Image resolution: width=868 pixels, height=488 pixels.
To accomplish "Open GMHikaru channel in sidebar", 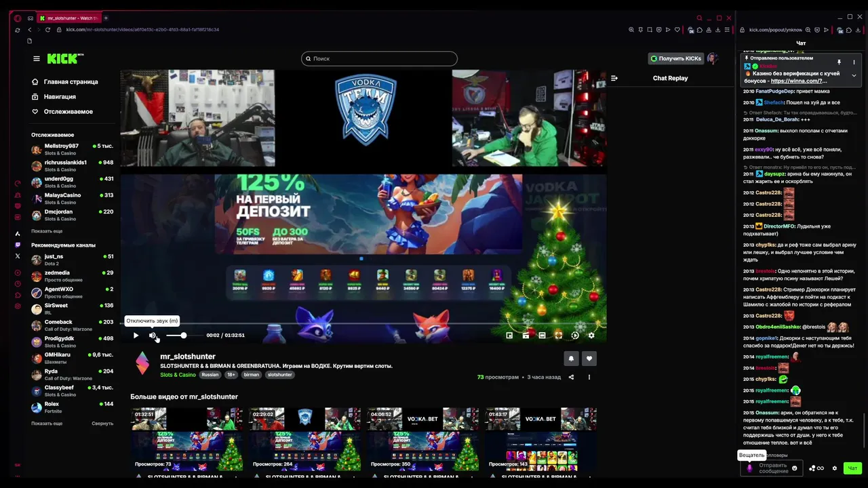I will point(72,358).
